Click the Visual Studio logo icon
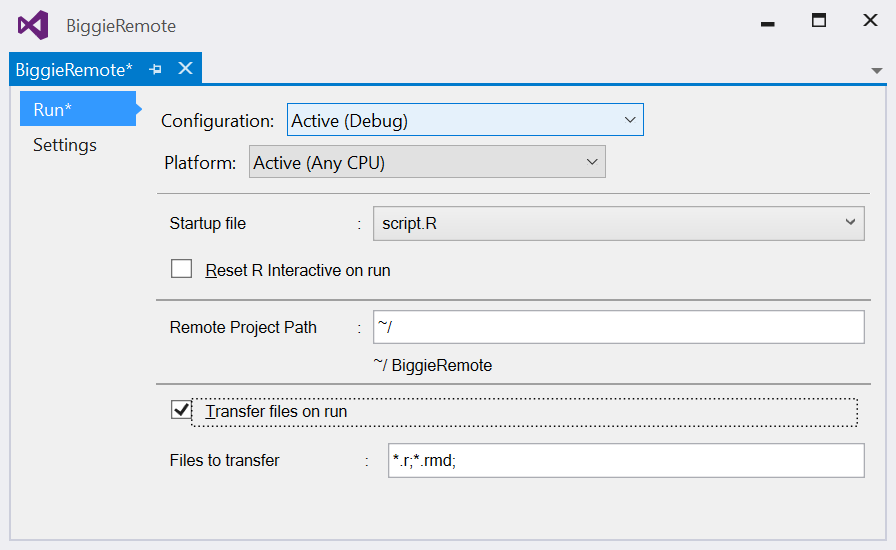This screenshot has width=896, height=550. [x=33, y=26]
